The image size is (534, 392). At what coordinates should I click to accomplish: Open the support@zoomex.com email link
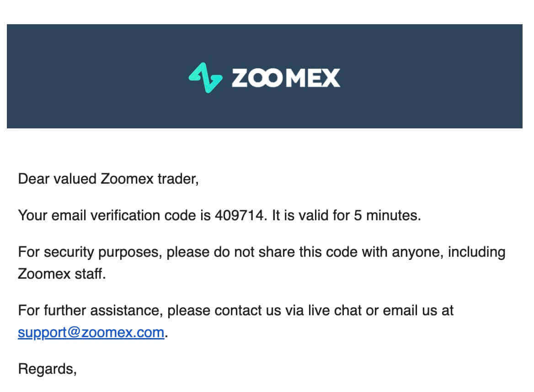[x=91, y=332]
